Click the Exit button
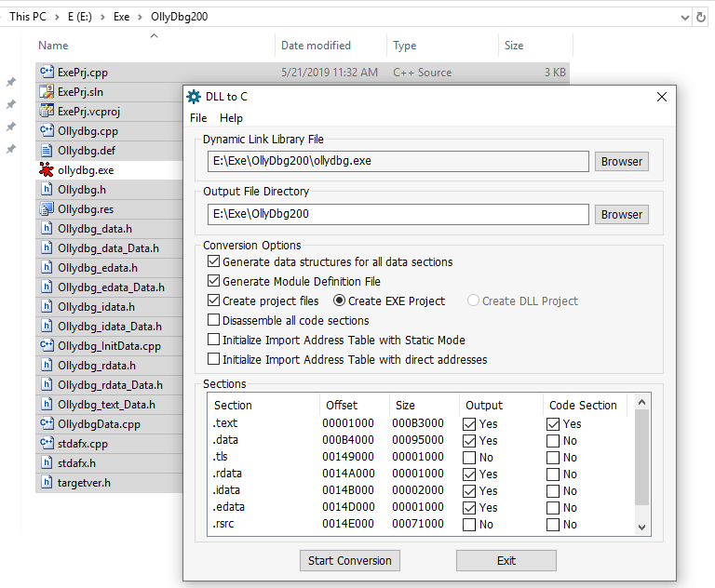The image size is (715, 588). [x=506, y=560]
